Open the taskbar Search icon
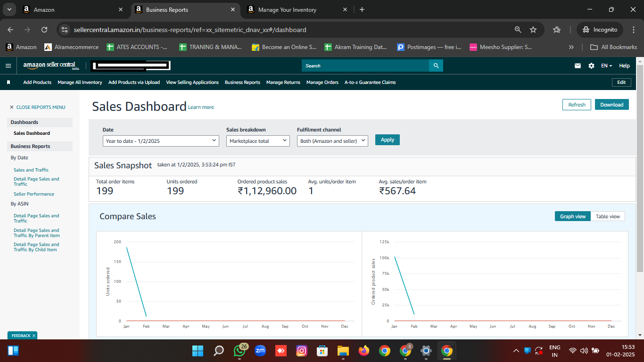 (x=219, y=351)
